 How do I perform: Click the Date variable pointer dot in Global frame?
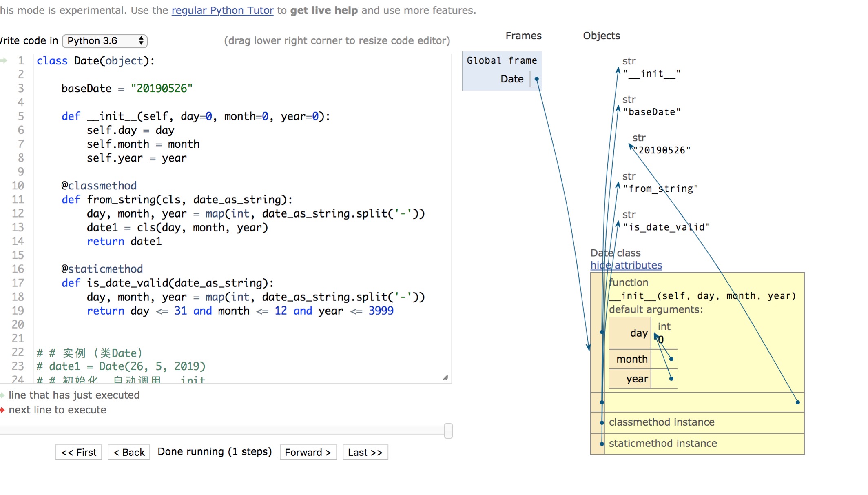pos(536,79)
